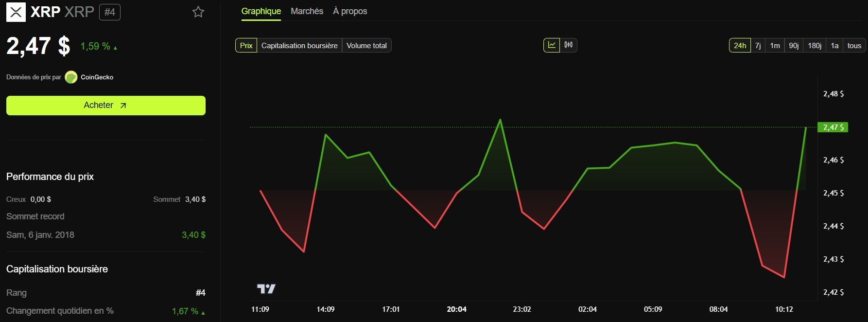Click the 20:04 time axis label
The width and height of the screenshot is (868, 322).
[x=456, y=309]
